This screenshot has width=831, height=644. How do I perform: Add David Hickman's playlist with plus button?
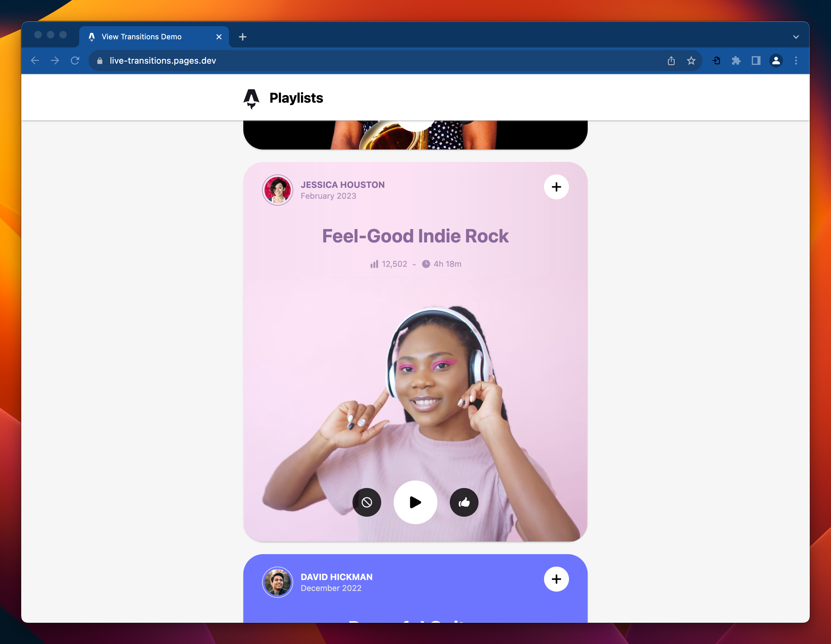click(556, 579)
